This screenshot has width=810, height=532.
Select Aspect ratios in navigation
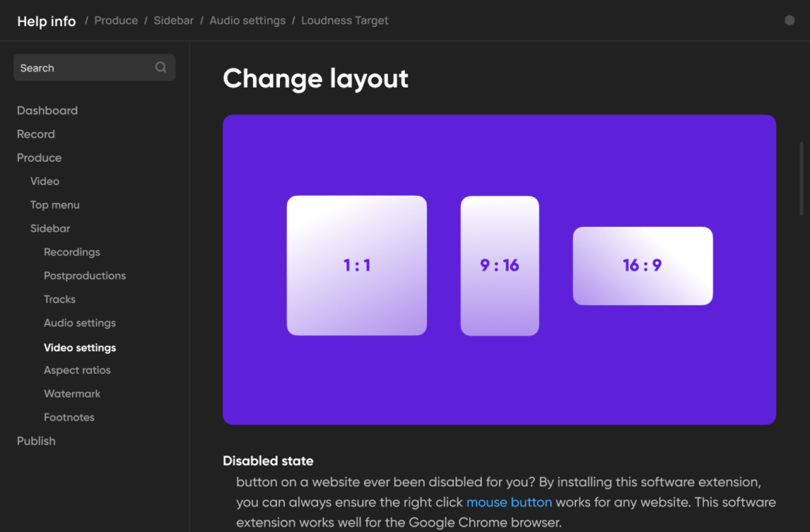coord(77,370)
